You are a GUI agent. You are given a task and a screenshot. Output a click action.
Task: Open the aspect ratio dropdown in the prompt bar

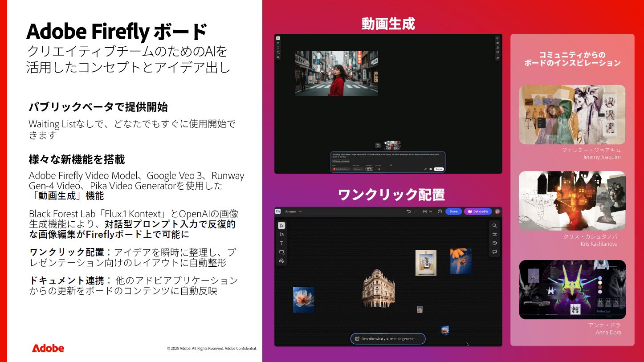[x=358, y=168]
